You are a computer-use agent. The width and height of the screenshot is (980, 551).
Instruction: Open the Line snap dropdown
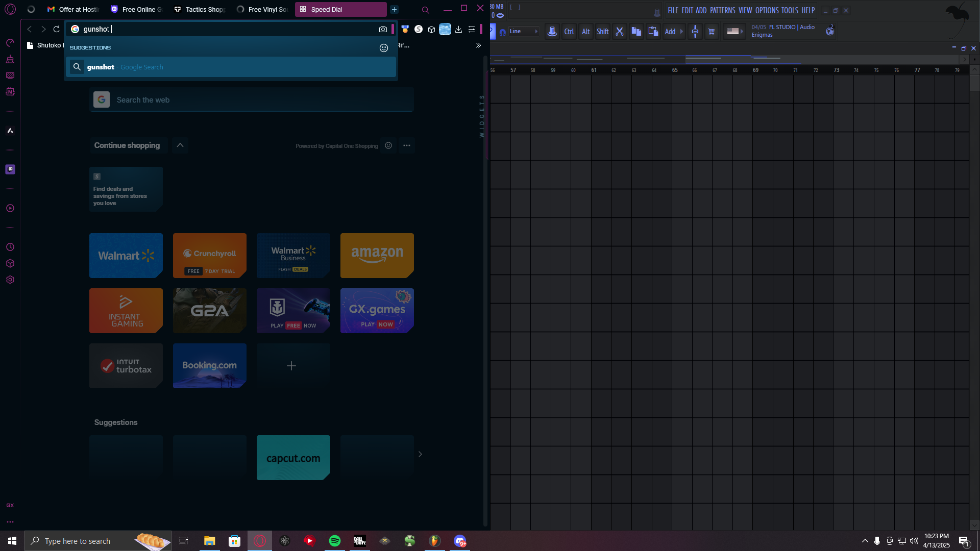pos(523,32)
